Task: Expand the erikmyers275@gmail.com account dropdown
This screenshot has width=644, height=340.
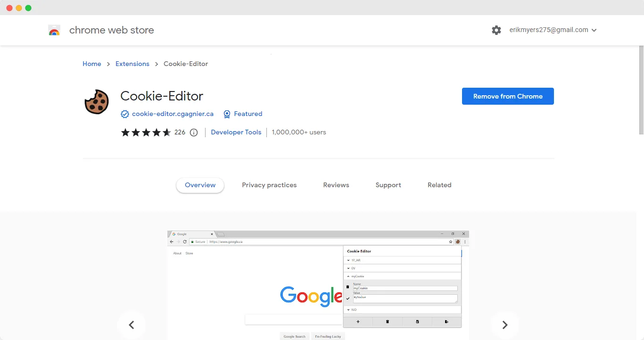Action: [553, 30]
